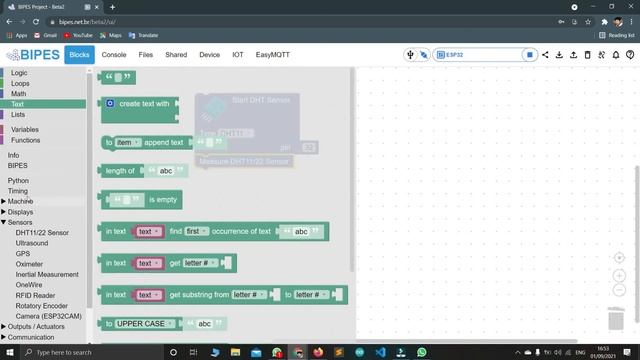Switch to the Blocks tab
Screen dimensions: 640x360
pyautogui.click(x=79, y=55)
